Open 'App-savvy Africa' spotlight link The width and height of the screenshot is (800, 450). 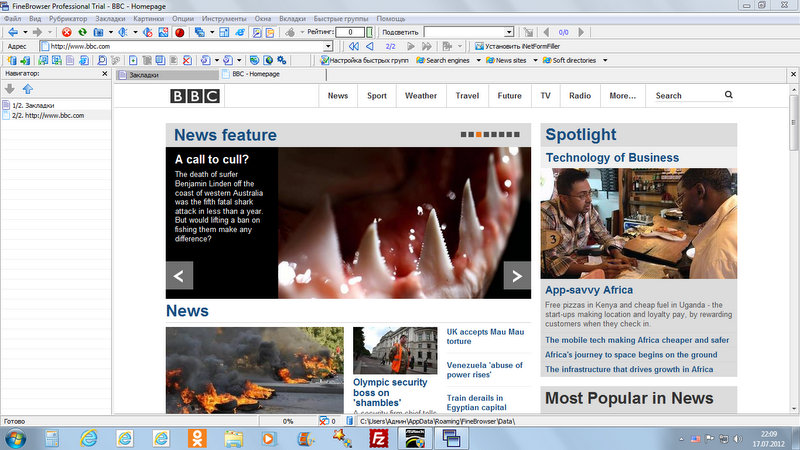tap(589, 290)
